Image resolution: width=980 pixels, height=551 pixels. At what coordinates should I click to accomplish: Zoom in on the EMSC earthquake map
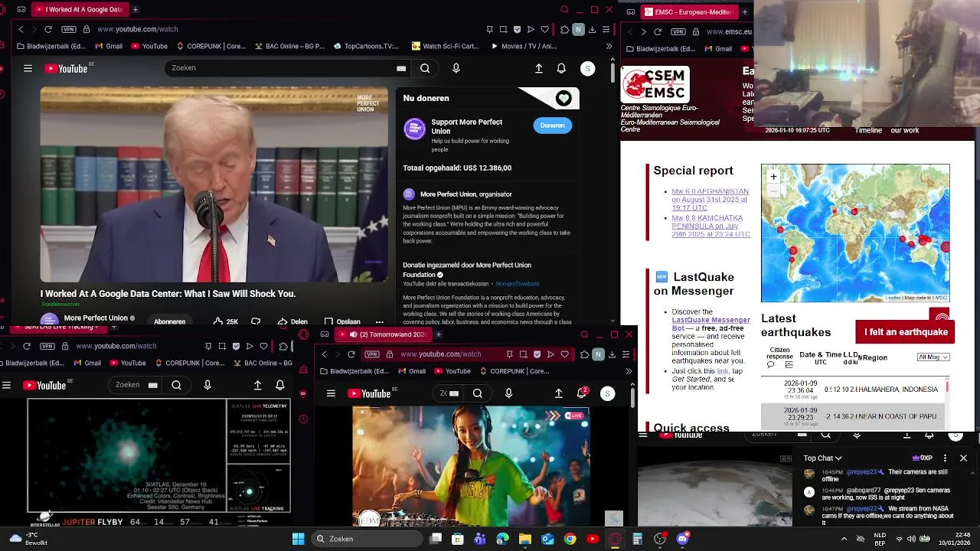(773, 177)
